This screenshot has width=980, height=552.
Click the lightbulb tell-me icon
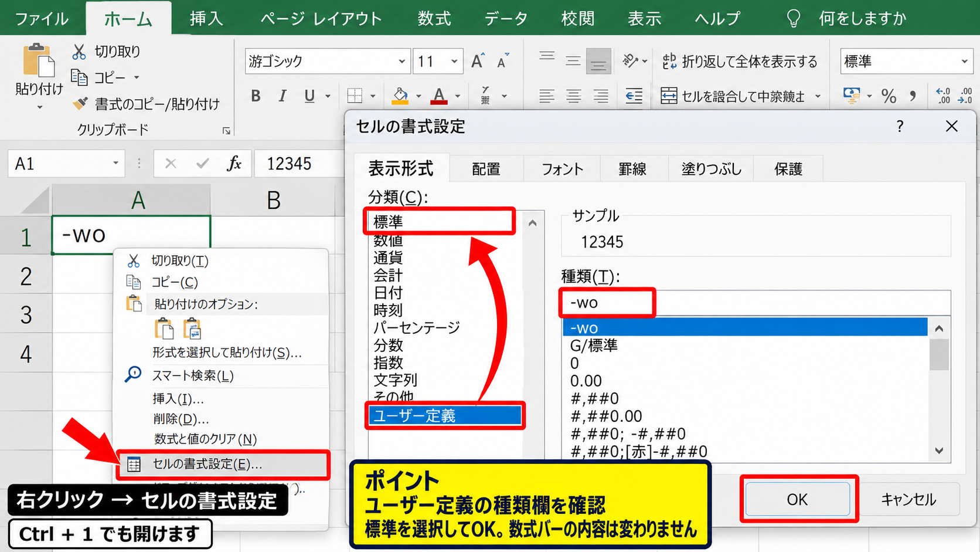(x=793, y=19)
